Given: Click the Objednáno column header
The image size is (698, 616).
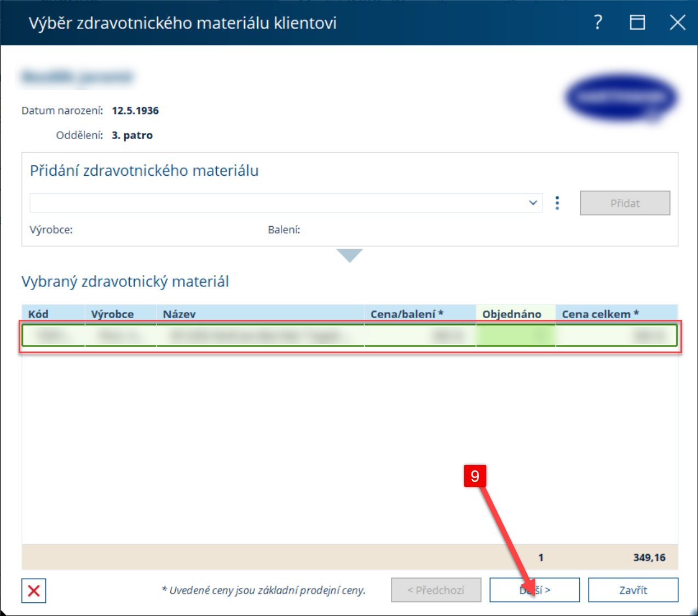Looking at the screenshot, I should (516, 314).
